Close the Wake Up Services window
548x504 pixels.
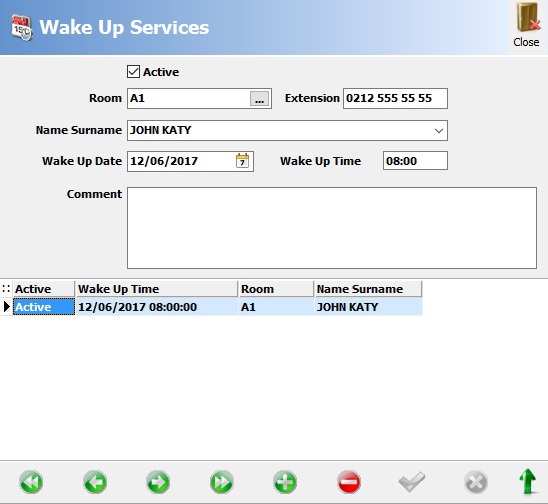tap(526, 25)
